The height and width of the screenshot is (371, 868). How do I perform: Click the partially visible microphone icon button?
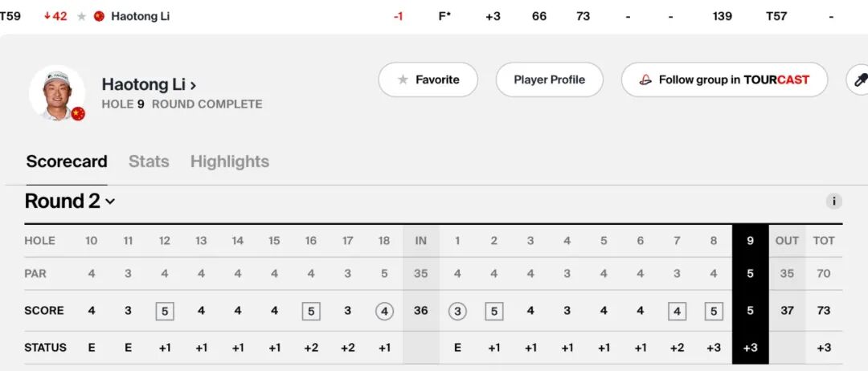[x=858, y=80]
